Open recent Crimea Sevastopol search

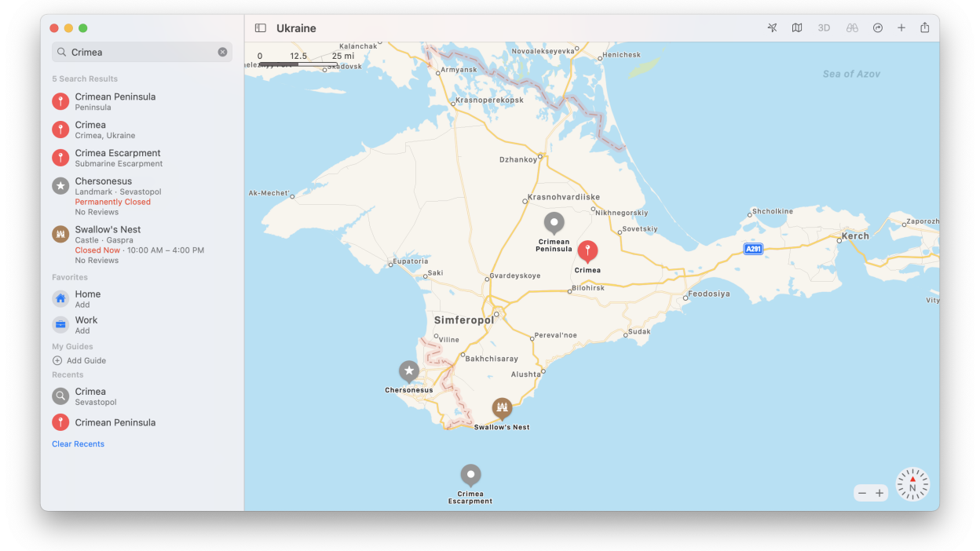pos(142,396)
